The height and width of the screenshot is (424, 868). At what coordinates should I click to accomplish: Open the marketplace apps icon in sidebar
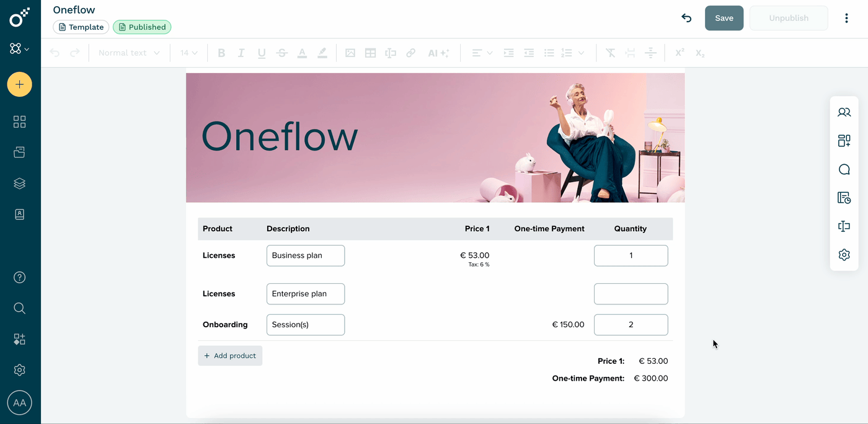tap(20, 339)
